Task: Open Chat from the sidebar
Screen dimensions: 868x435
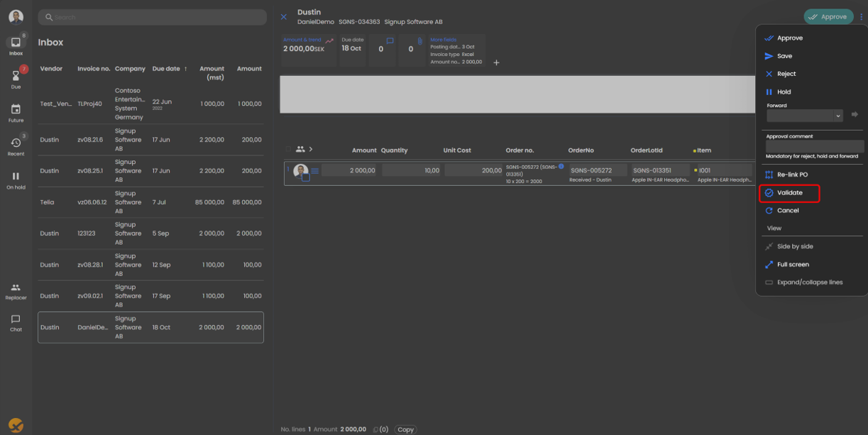Action: click(x=16, y=323)
